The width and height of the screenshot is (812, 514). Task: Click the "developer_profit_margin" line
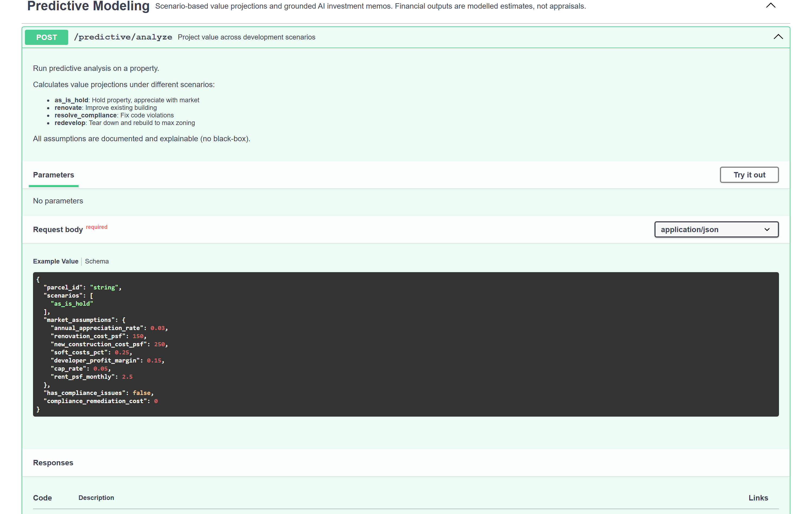(x=107, y=360)
